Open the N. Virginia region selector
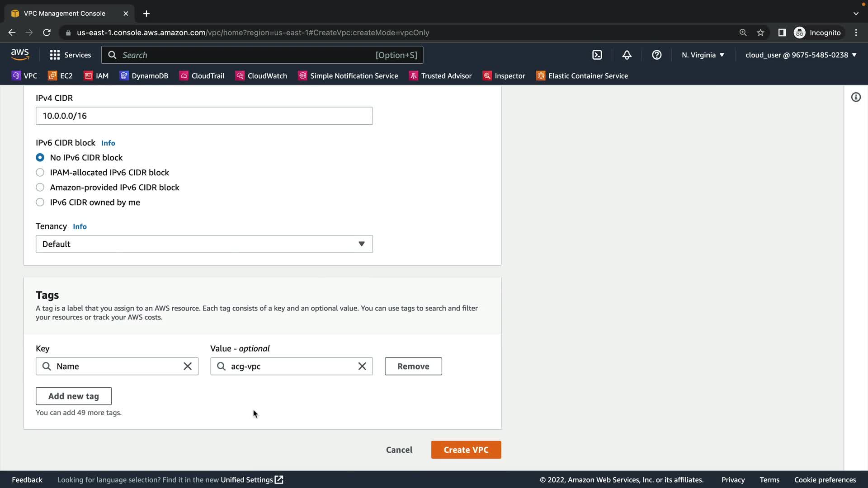This screenshot has height=488, width=868. [x=703, y=55]
